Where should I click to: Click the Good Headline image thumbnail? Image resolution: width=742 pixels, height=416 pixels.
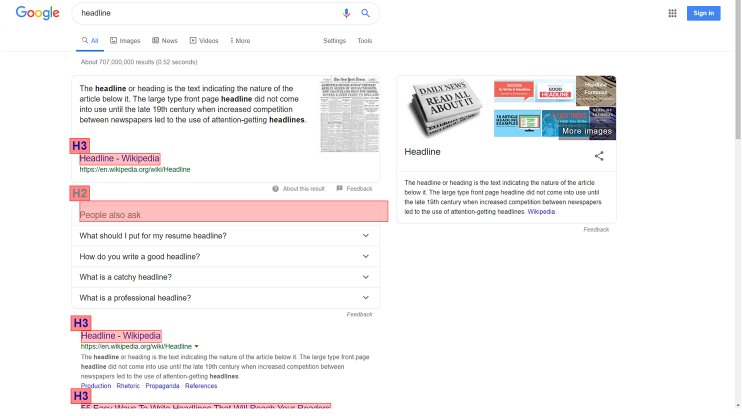pyautogui.click(x=555, y=91)
